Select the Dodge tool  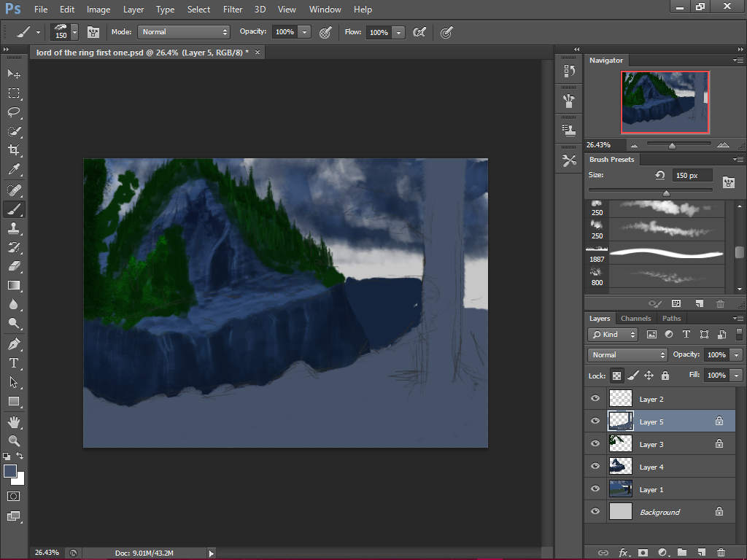pos(14,323)
